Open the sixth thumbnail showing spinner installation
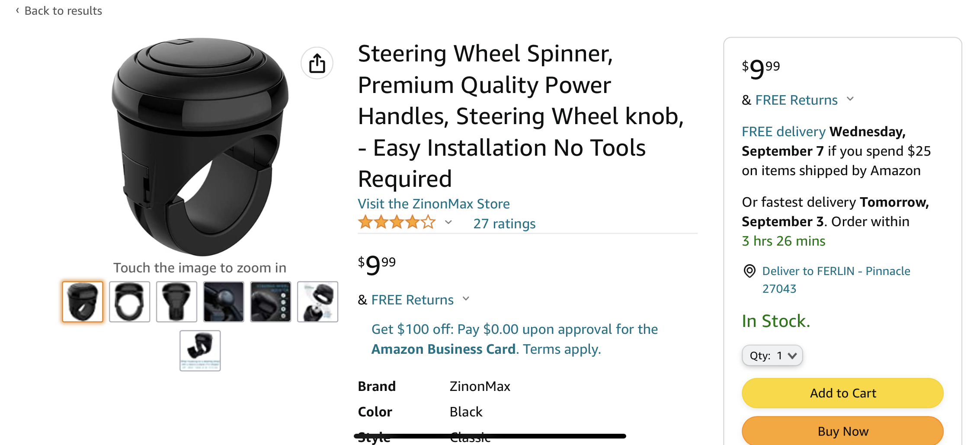Screen dimensions: 980x445 pyautogui.click(x=318, y=302)
